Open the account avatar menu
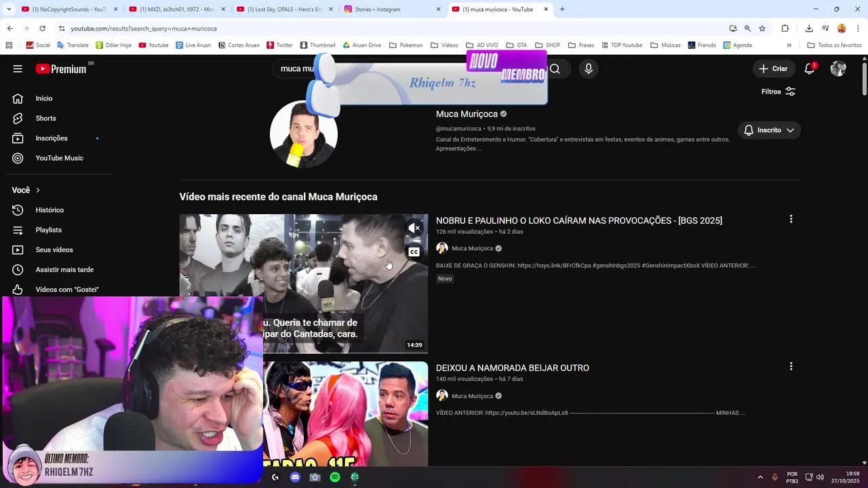 tap(838, 68)
